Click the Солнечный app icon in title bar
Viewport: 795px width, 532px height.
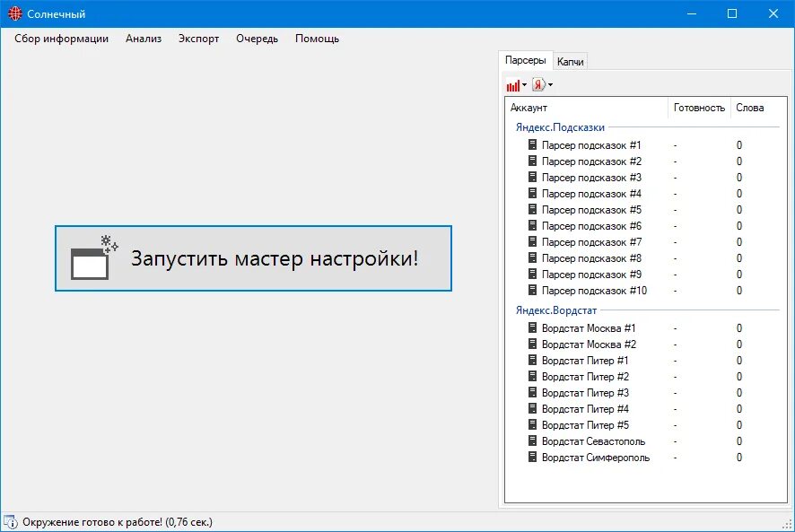pyautogui.click(x=15, y=13)
